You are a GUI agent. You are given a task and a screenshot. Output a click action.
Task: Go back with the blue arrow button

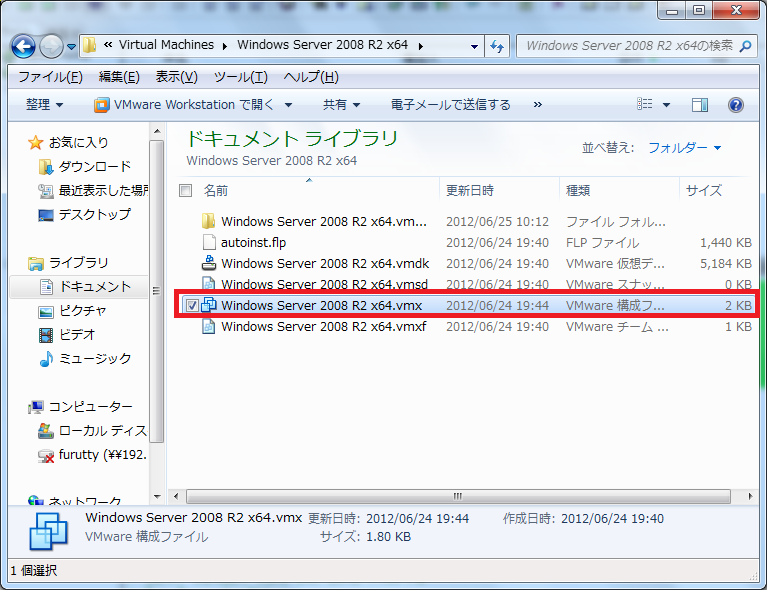[23, 46]
